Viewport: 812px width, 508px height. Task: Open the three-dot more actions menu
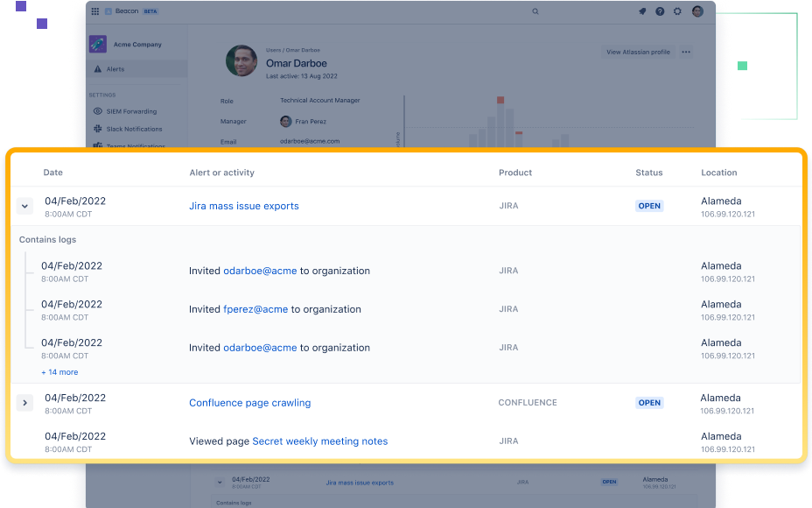tap(686, 52)
